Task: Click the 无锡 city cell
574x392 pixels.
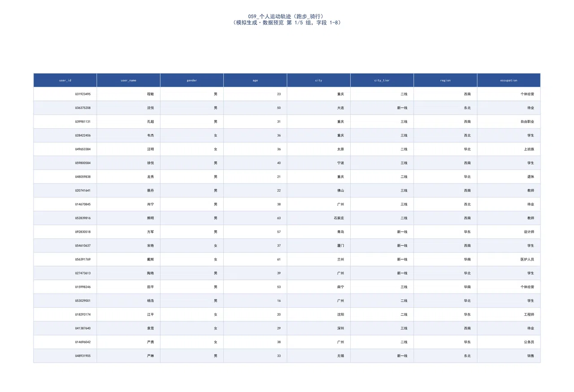Action: coord(318,356)
